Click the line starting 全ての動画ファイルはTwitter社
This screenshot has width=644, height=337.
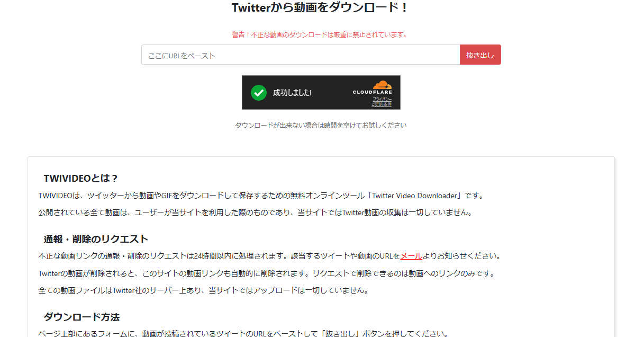click(203, 290)
